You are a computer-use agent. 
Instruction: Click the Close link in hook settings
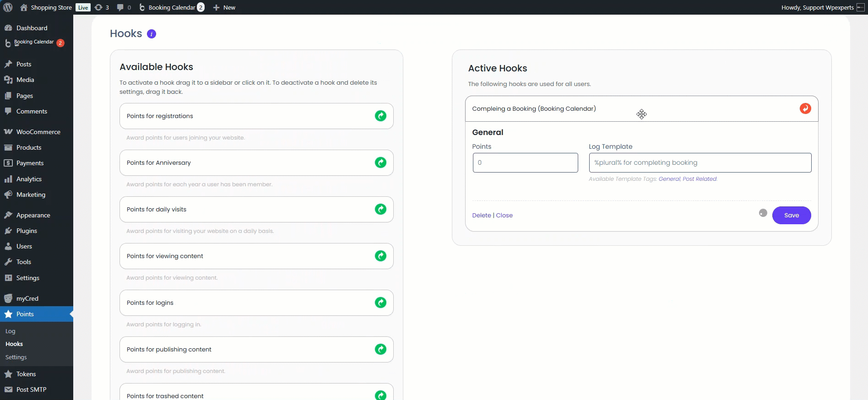[x=504, y=215]
